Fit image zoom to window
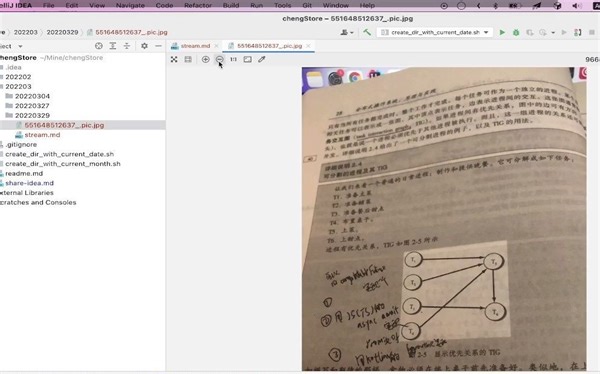The height and width of the screenshot is (374, 600). 248,59
